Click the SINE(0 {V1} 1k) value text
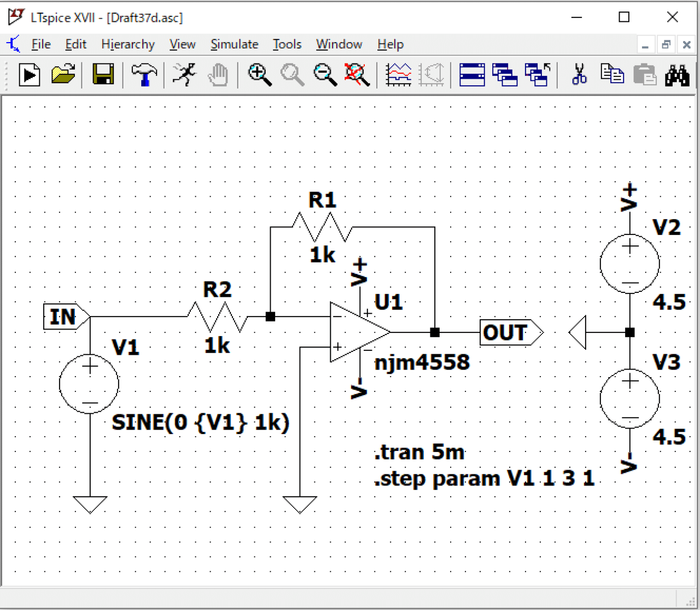This screenshot has width=700, height=610. tap(200, 423)
